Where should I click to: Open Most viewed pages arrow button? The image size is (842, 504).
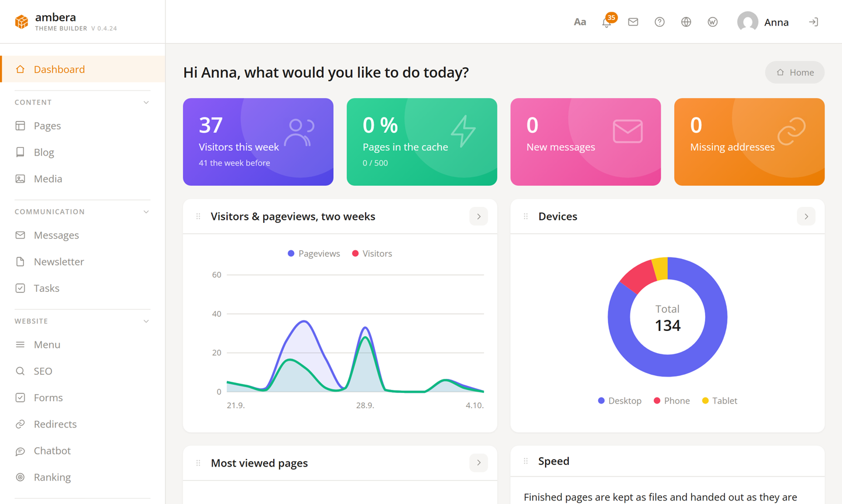click(479, 463)
